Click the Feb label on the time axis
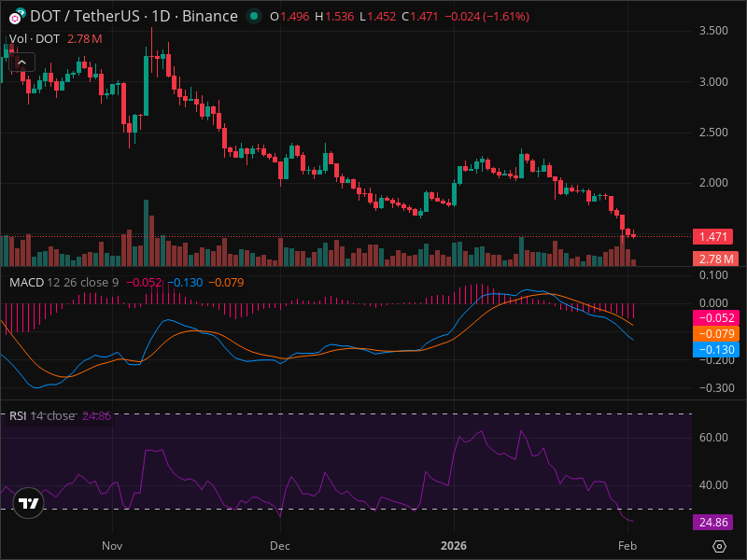 click(x=627, y=546)
